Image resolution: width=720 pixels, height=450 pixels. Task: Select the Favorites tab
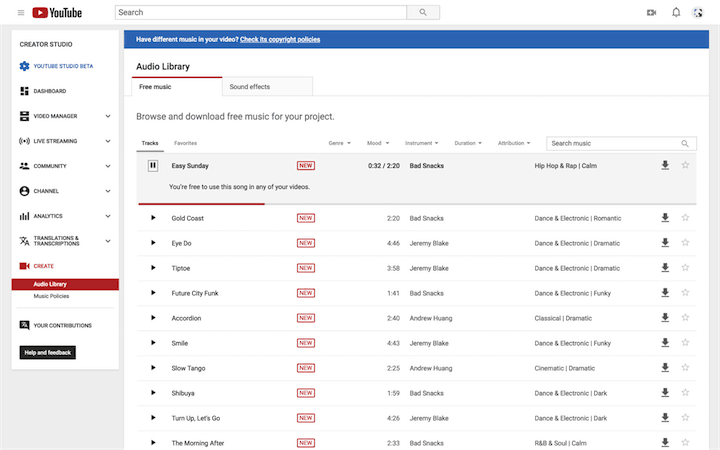186,143
